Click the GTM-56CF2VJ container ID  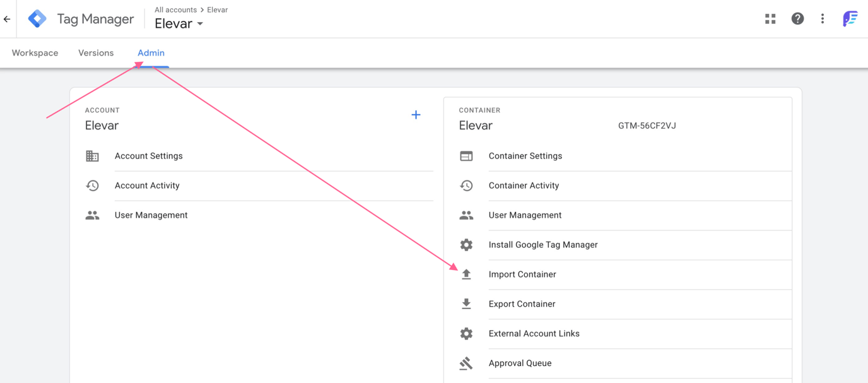click(647, 126)
